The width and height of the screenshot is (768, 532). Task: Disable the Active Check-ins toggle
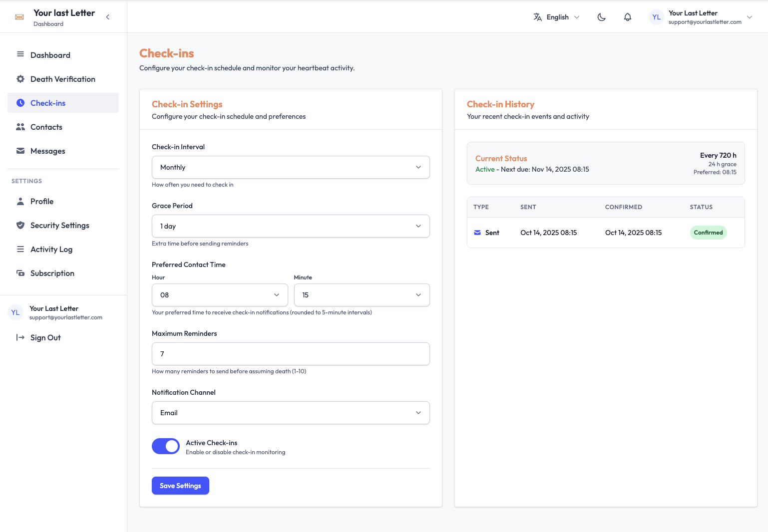(x=166, y=446)
